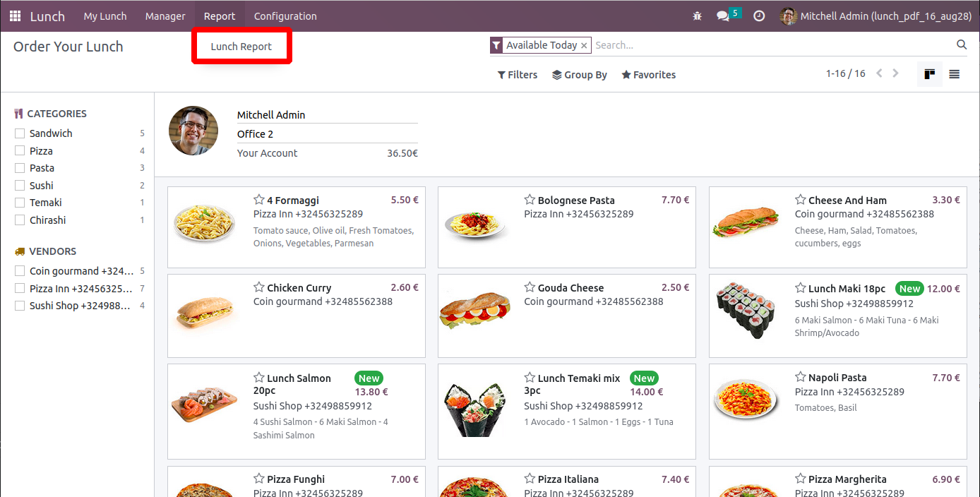Star Lunch Maki 18pc as favorite
The width and height of the screenshot is (980, 497).
tap(801, 288)
